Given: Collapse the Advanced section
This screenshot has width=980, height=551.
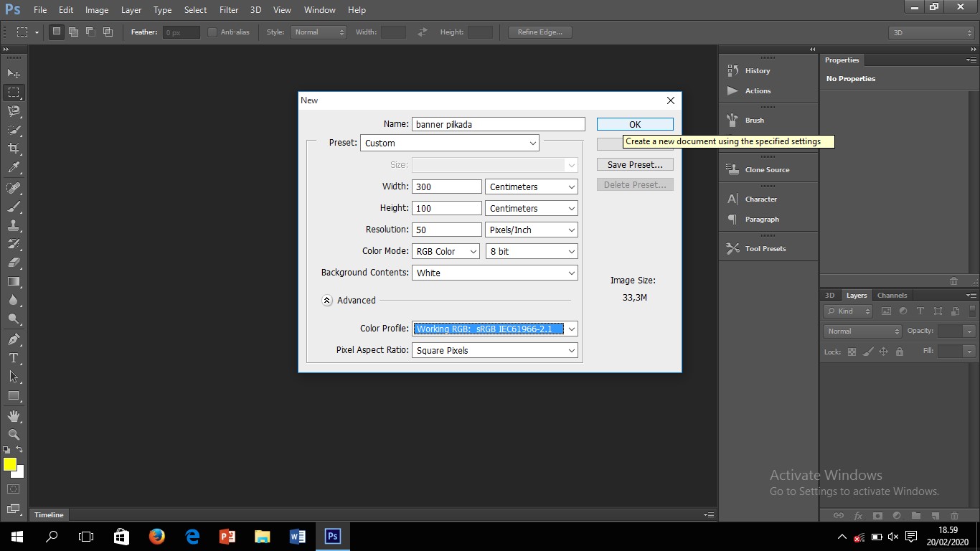Looking at the screenshot, I should (x=327, y=301).
